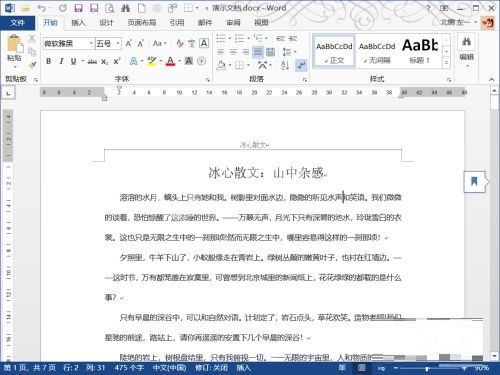Expand the styles gallery more arrow
500x375 pixels.
446,63
